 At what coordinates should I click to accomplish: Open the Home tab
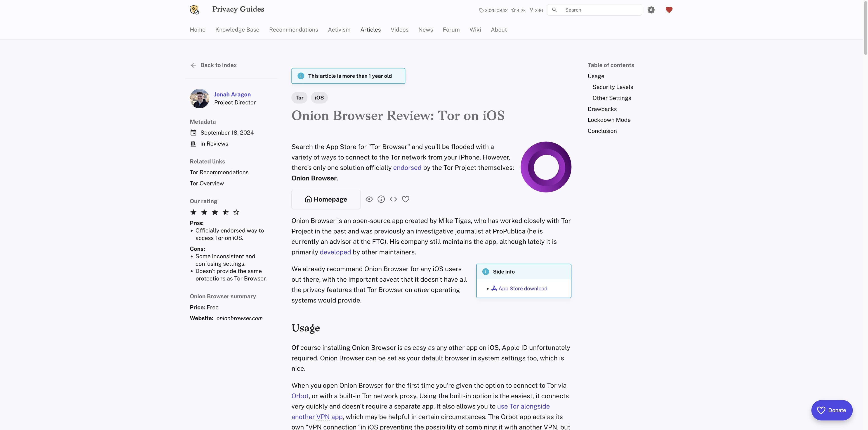tap(198, 30)
